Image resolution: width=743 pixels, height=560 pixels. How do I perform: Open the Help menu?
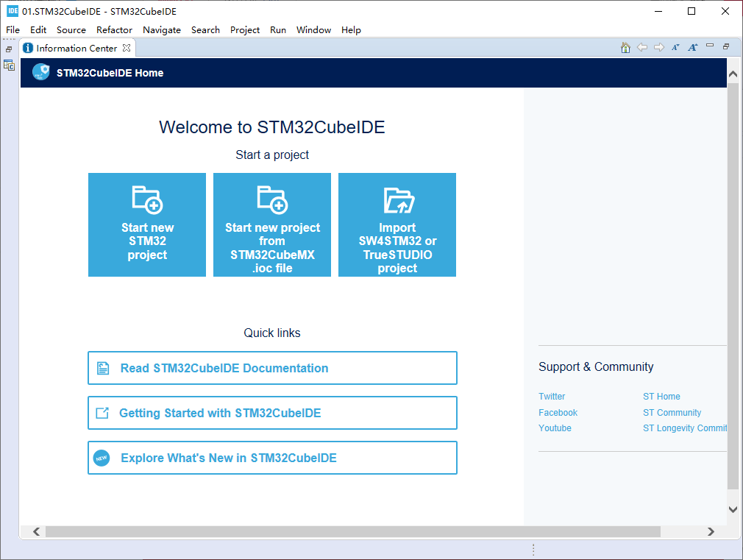(x=351, y=30)
